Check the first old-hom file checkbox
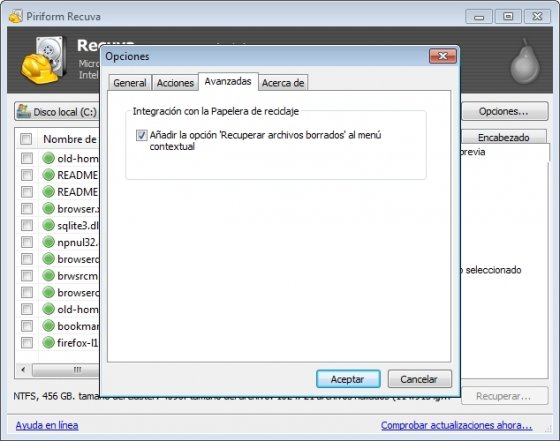This screenshot has height=441, width=560. pos(27,158)
